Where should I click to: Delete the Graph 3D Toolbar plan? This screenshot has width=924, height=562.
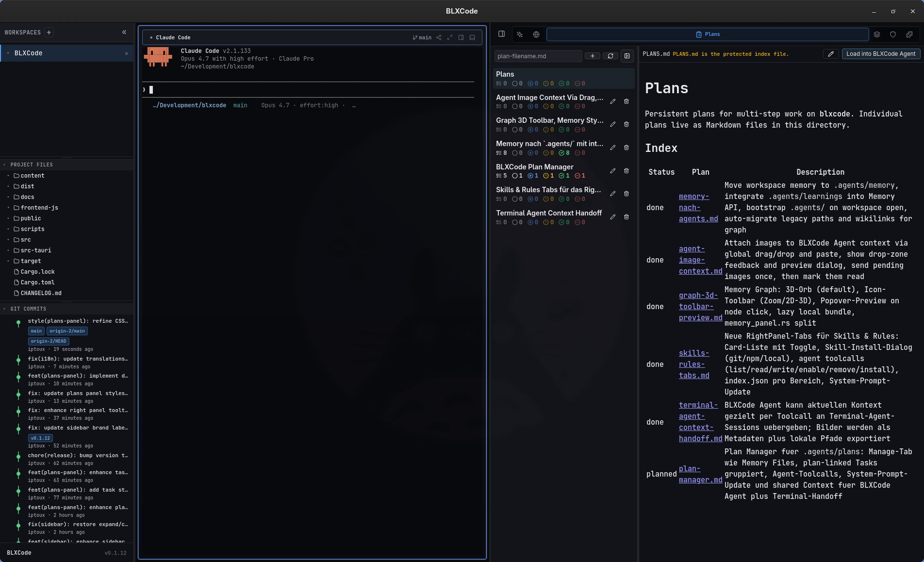coord(627,125)
